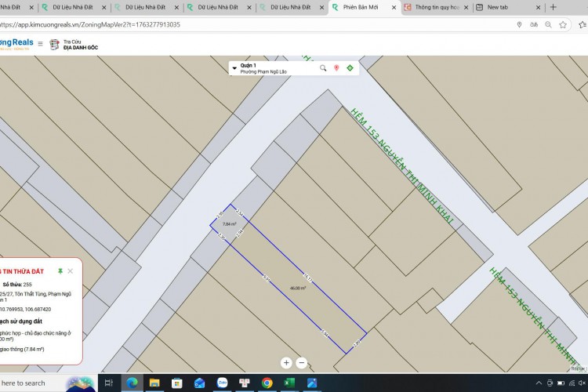Open Zalo from the taskbar
Image resolution: width=588 pixels, height=392 pixels.
click(222, 383)
